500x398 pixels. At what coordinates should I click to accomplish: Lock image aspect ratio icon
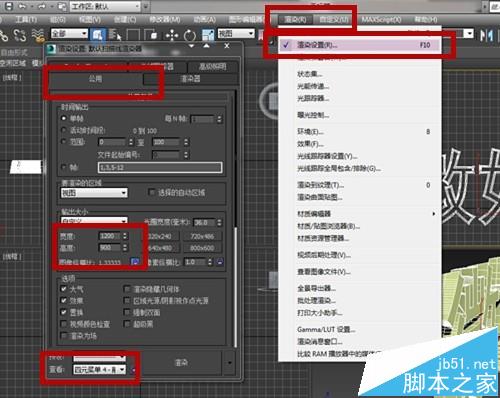[x=135, y=262]
